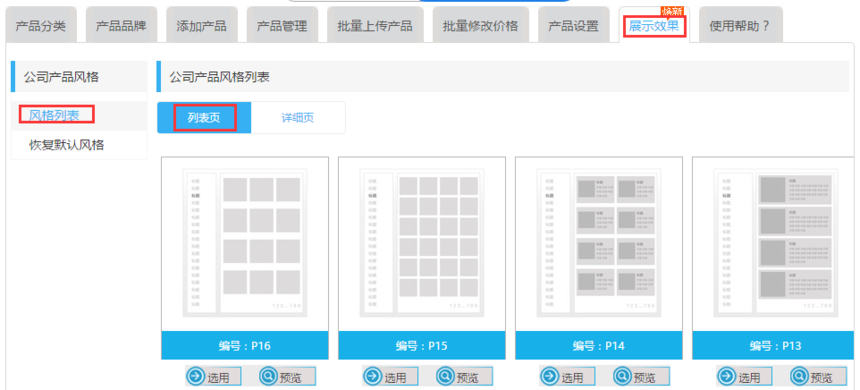The width and height of the screenshot is (860, 390).
Task: Open the 产品分类 tab
Action: pos(41,25)
